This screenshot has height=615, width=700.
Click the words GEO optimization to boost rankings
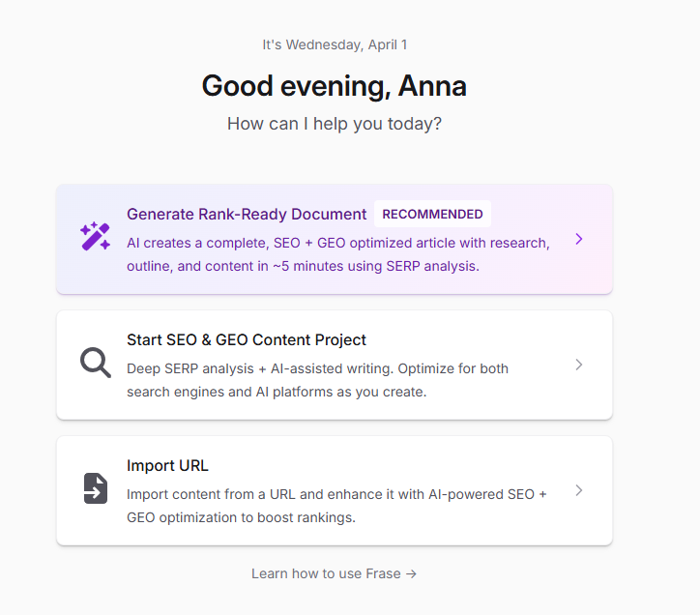[x=241, y=517]
